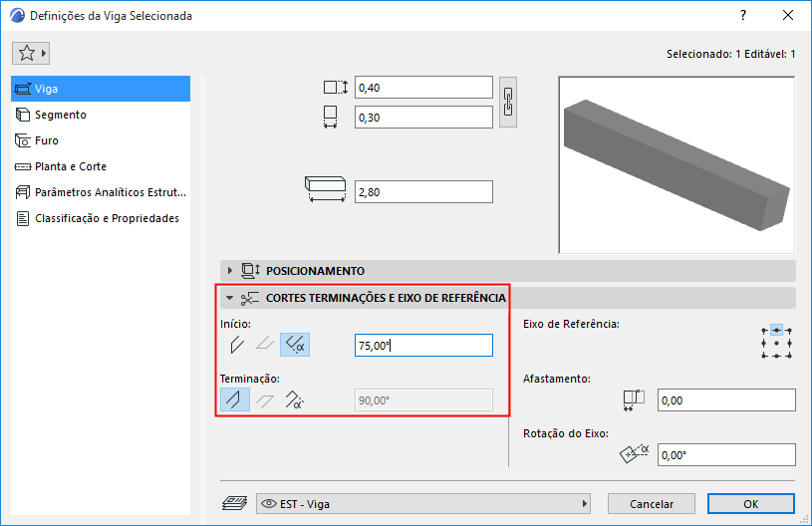
Task: Click the Início angle field showing 75,00°
Action: coord(423,346)
